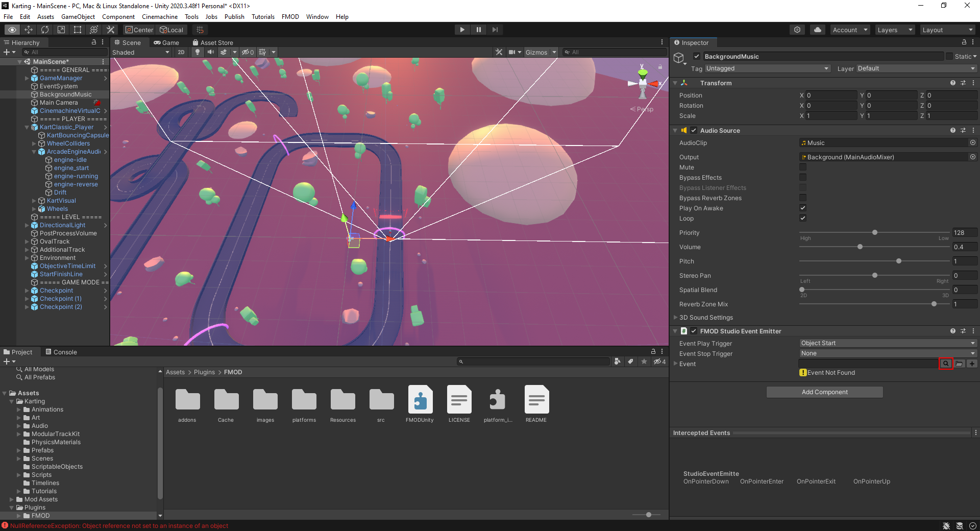
Task: Open FMODUnity asset file
Action: tap(420, 404)
